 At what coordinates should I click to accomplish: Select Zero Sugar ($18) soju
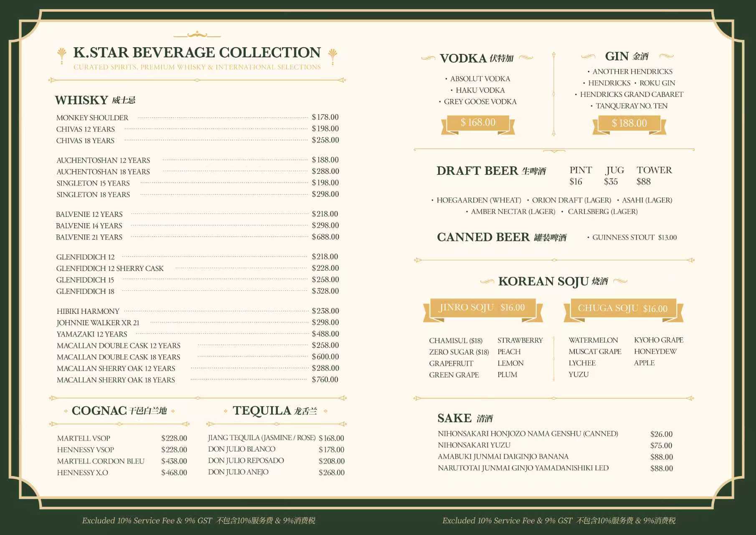[459, 352]
